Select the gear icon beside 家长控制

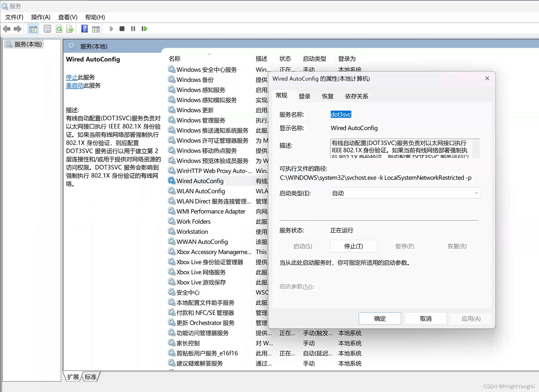tap(172, 343)
